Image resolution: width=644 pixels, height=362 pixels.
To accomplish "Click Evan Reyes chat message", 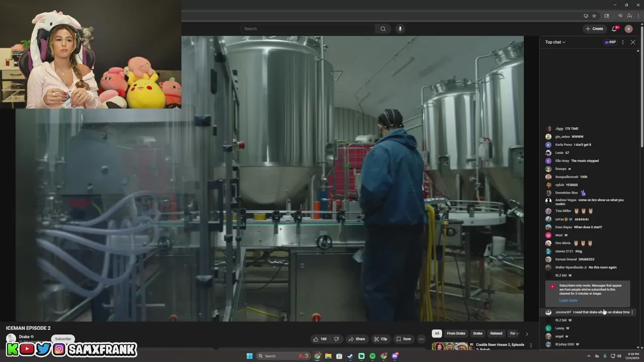I will point(588,227).
